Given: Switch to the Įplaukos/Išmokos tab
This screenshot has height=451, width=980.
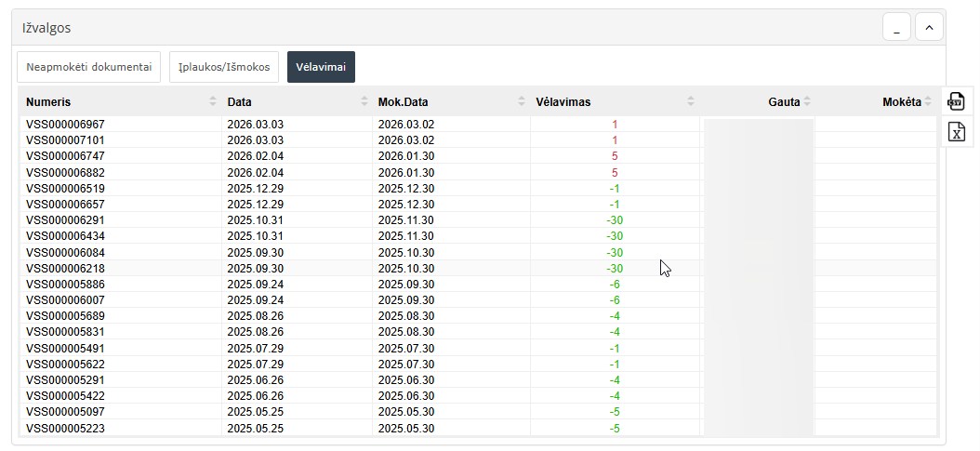Looking at the screenshot, I should 224,67.
